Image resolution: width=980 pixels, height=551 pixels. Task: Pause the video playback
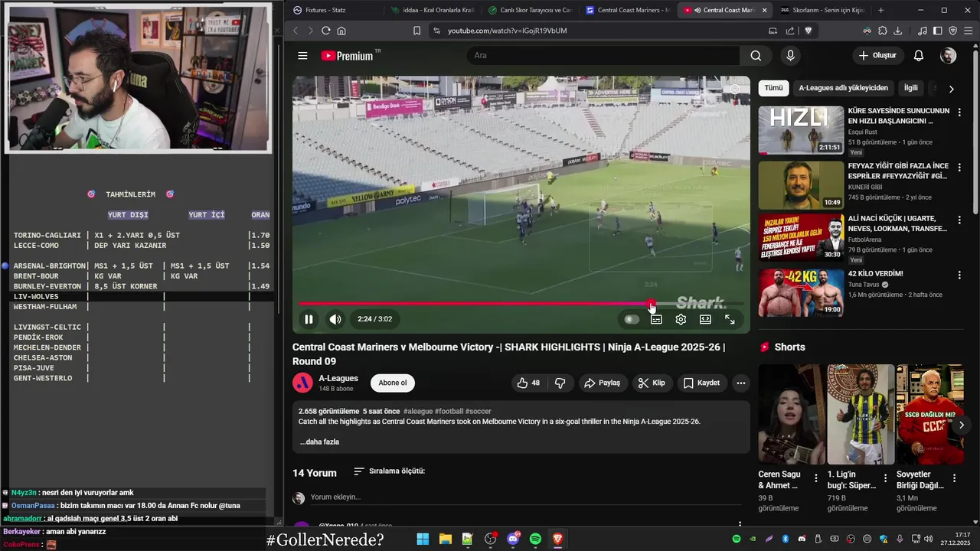click(x=309, y=319)
